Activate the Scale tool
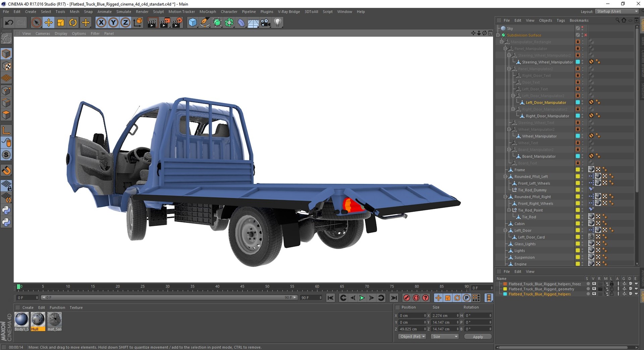 61,22
